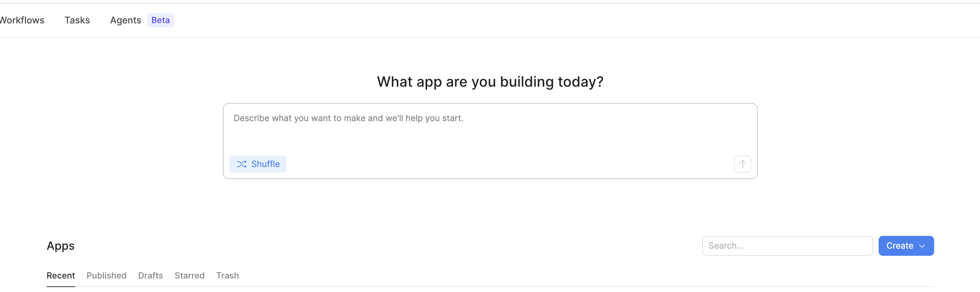Expand the Create button chevron

click(x=922, y=246)
